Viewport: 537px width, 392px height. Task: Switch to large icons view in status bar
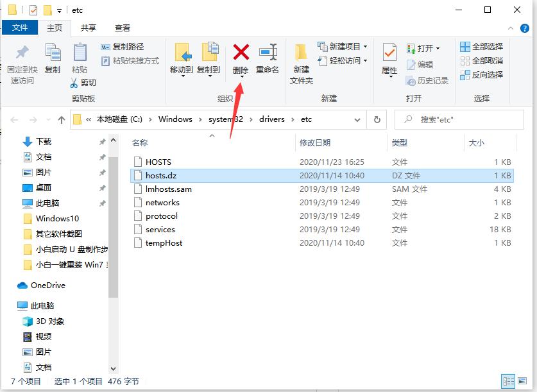point(522,380)
